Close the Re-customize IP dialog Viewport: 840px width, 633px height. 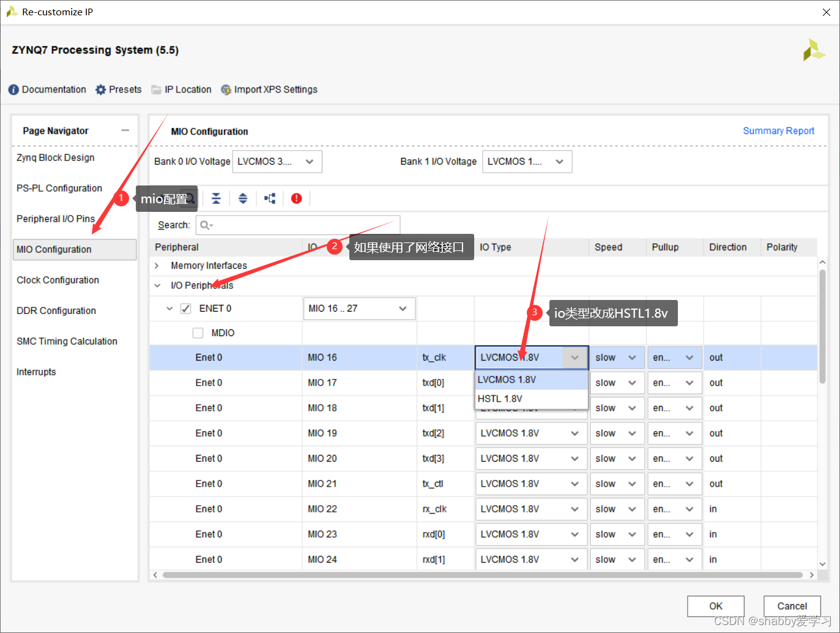tap(827, 12)
